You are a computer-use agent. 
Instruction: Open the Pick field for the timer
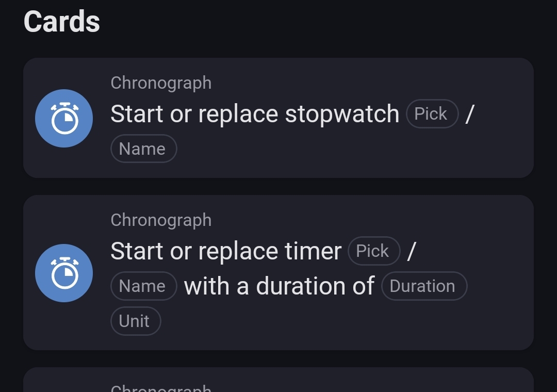coord(374,251)
